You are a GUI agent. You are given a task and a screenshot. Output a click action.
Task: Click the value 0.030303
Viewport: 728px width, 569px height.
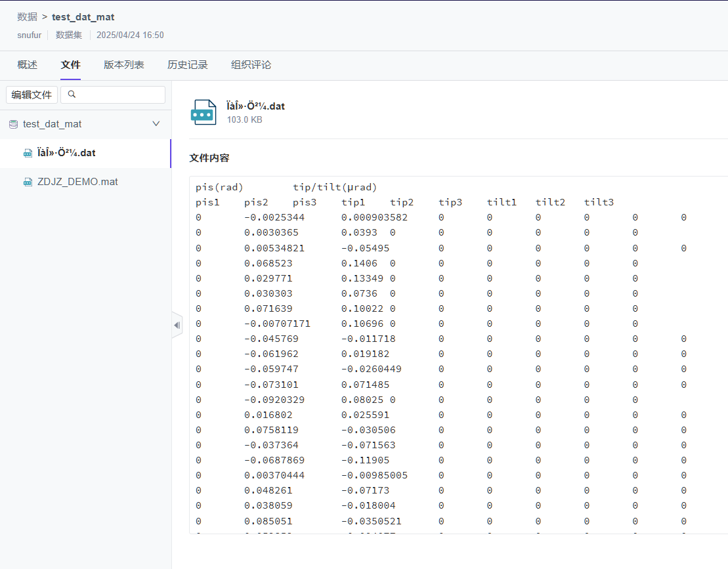(268, 294)
